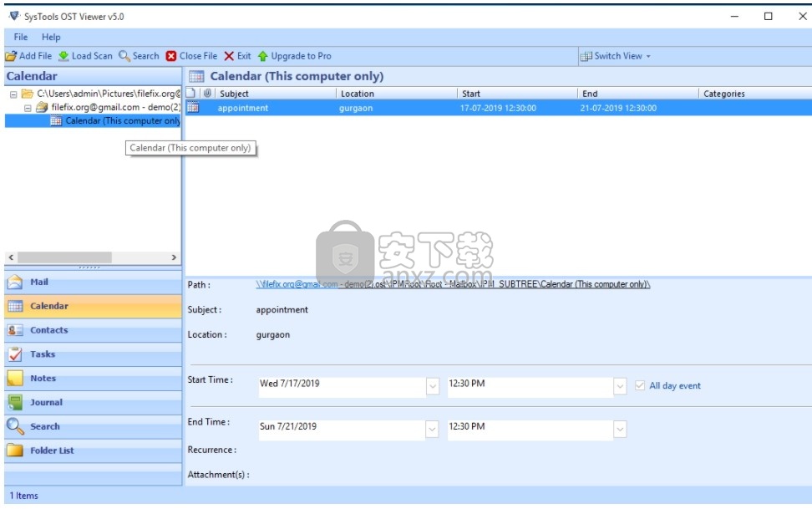Sort by the Subject column header
Viewport: 812px width, 509px height.
click(x=276, y=94)
